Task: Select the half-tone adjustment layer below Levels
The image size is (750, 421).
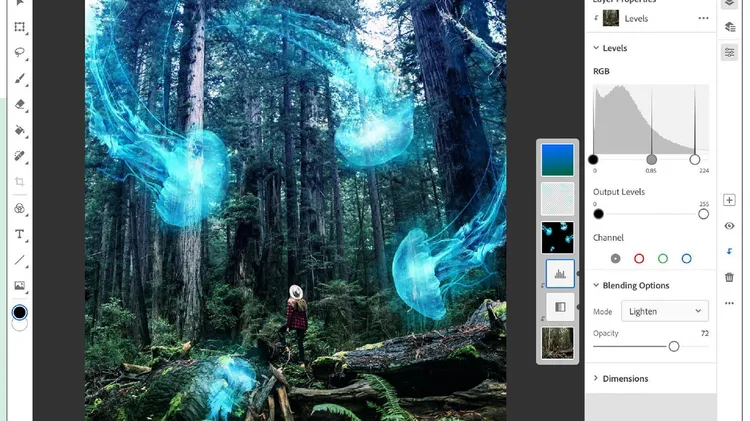Action: coord(560,307)
